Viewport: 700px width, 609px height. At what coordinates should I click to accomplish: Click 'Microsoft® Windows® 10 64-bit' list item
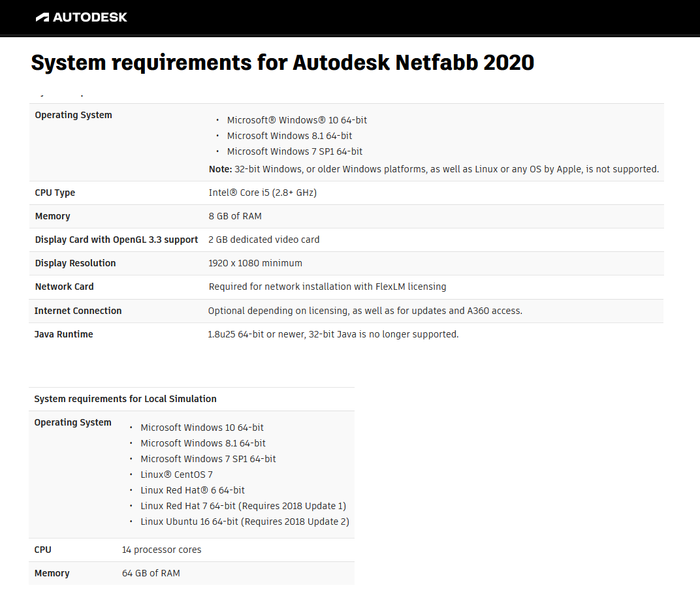click(x=297, y=120)
